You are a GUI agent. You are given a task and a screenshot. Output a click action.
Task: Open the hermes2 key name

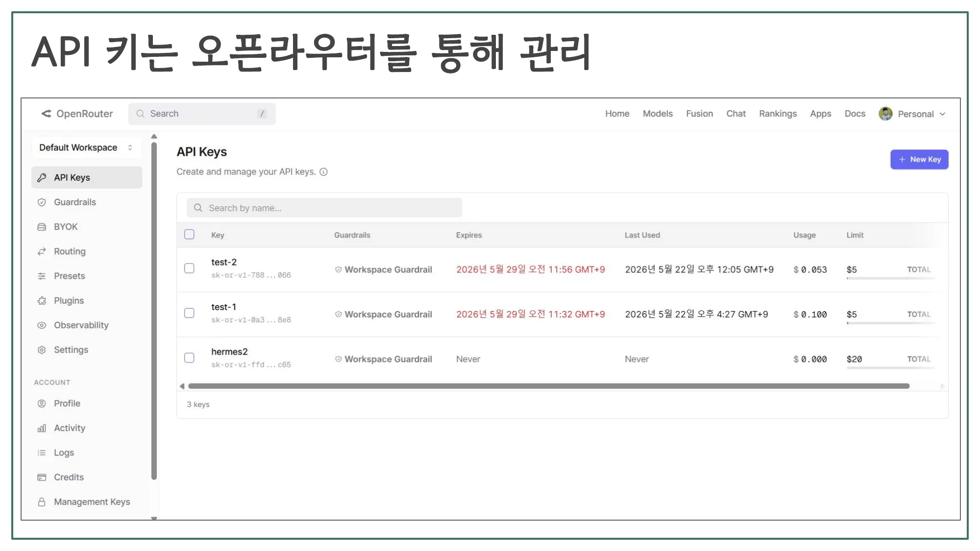pos(229,352)
